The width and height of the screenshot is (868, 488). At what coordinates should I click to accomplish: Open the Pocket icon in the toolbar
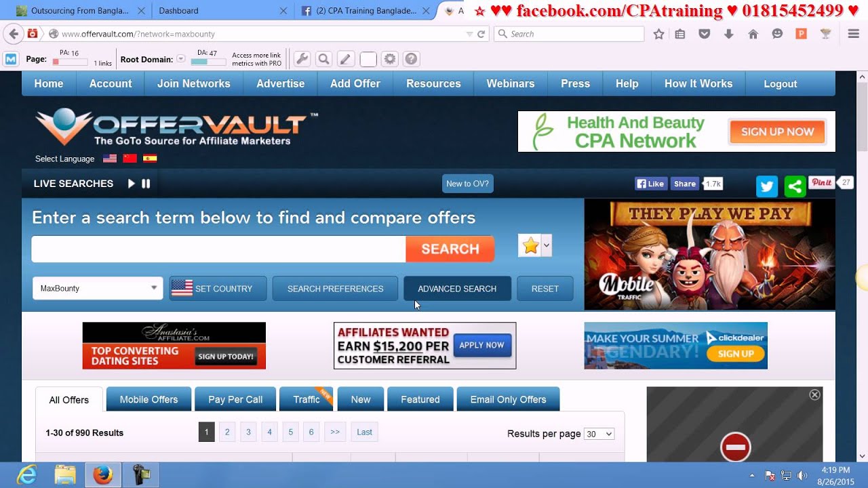coord(705,34)
